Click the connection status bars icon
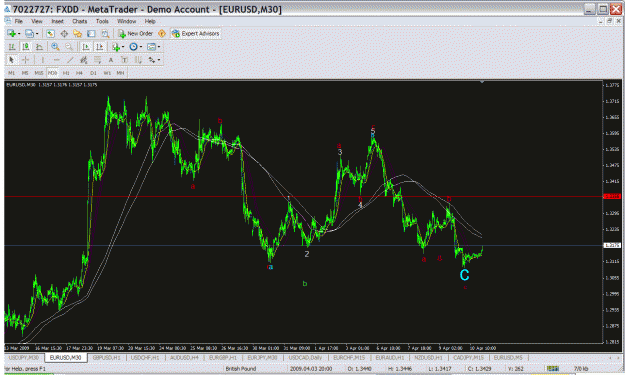Image resolution: width=625 pixels, height=375 pixels. (552, 369)
